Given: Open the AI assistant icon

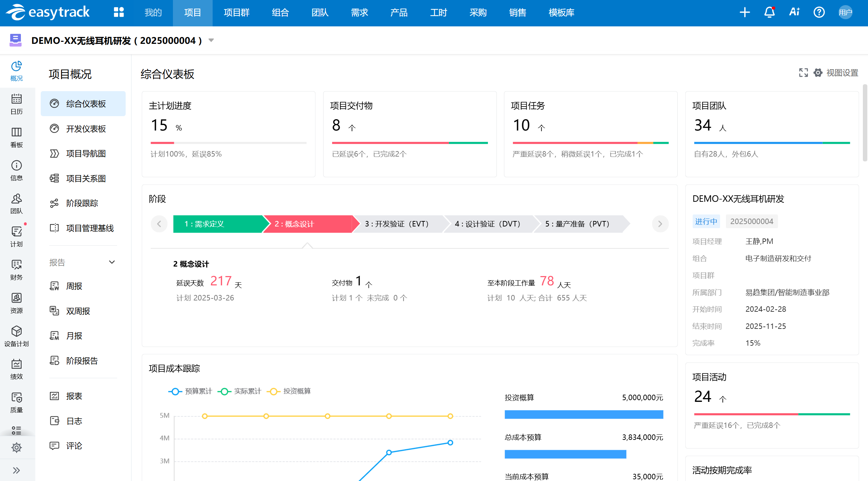Looking at the screenshot, I should 794,13.
